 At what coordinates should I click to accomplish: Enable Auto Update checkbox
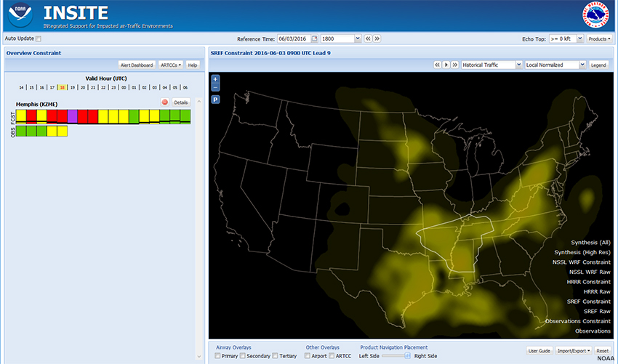(x=39, y=39)
